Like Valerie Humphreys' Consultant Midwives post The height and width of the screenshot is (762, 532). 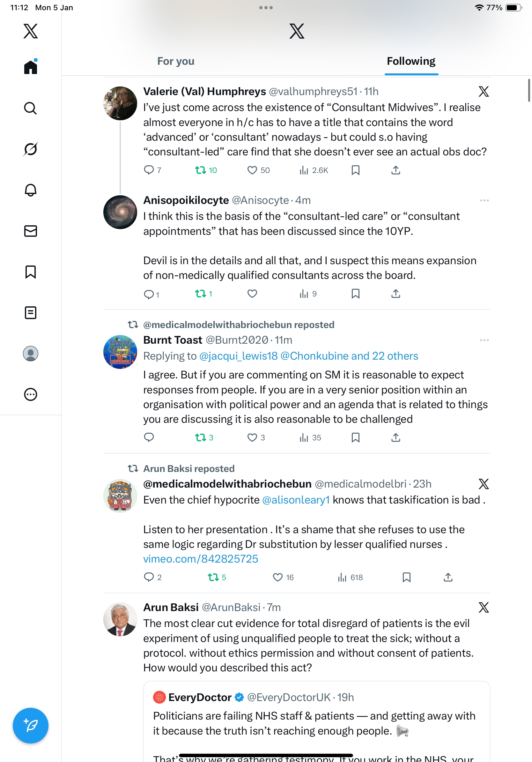coord(252,170)
